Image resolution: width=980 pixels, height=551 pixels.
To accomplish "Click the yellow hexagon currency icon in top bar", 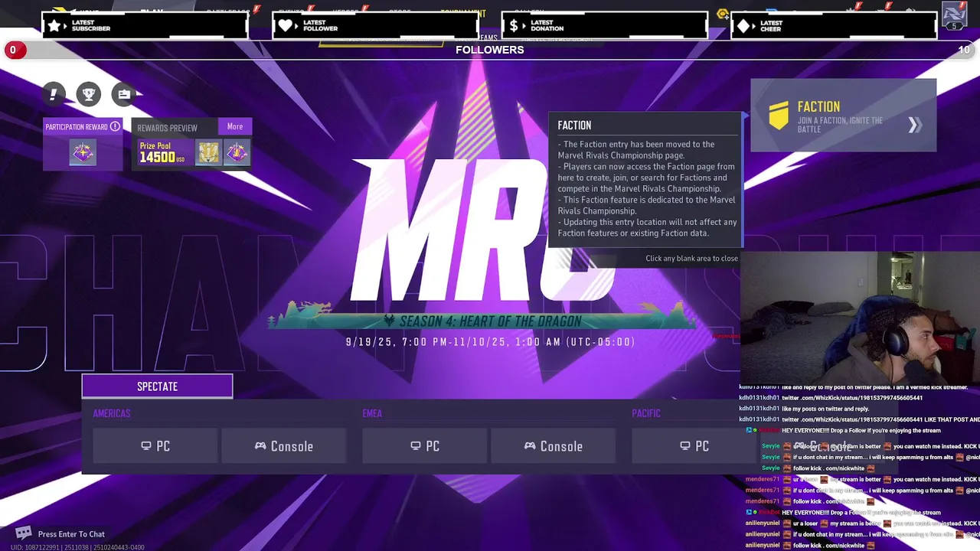I will (x=722, y=14).
